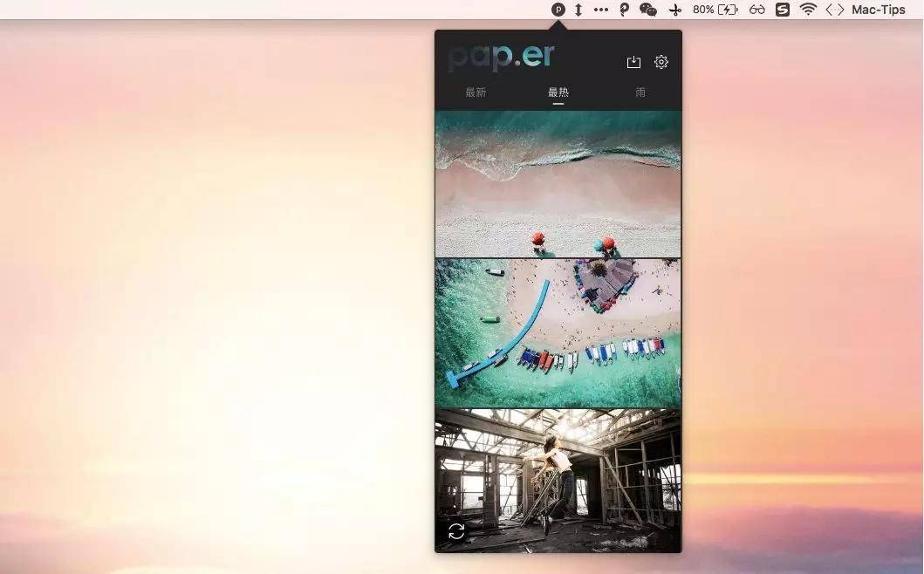The height and width of the screenshot is (574, 924).
Task: Open the Mac-Tips menu bar item
Action: tap(879, 10)
